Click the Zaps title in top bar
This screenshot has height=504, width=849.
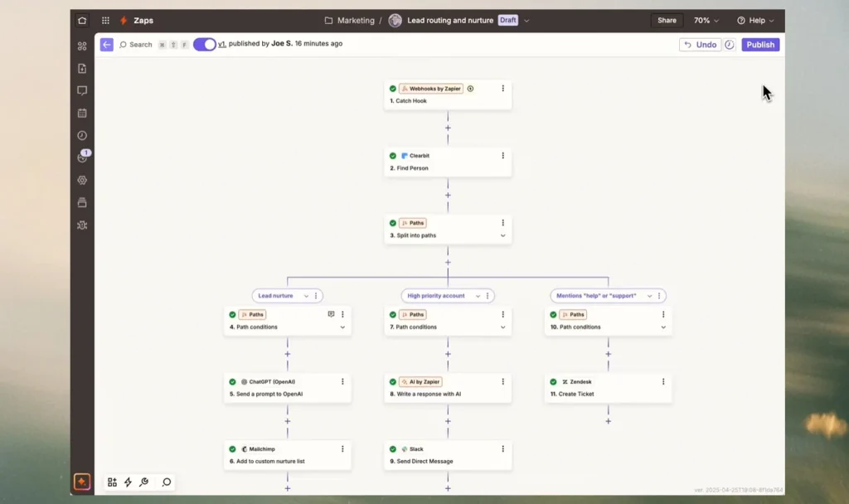coord(143,21)
